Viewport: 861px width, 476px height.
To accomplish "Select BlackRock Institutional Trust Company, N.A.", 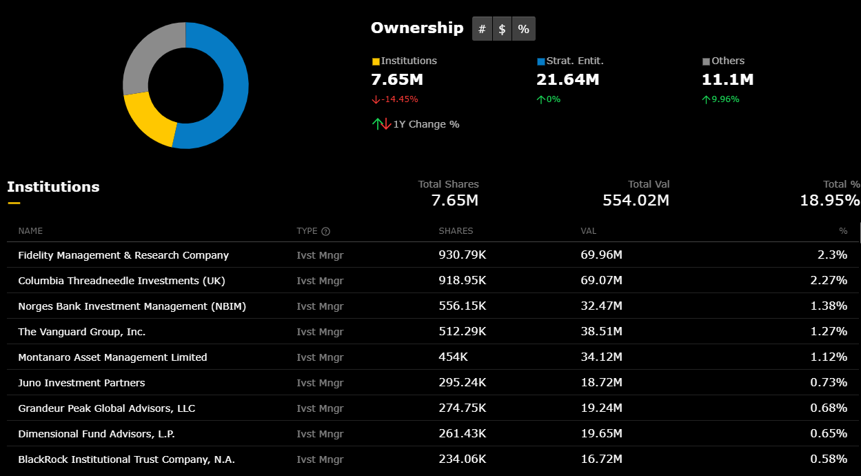I will (433, 460).
